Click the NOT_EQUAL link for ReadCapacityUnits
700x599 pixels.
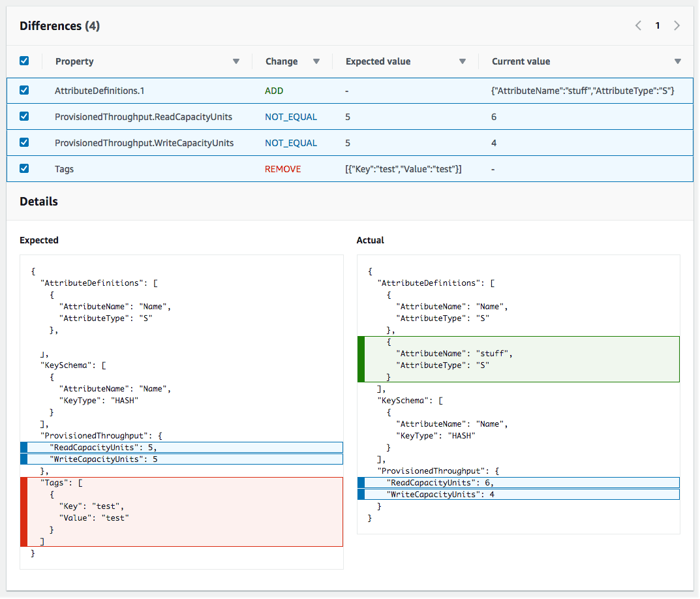[x=290, y=116]
